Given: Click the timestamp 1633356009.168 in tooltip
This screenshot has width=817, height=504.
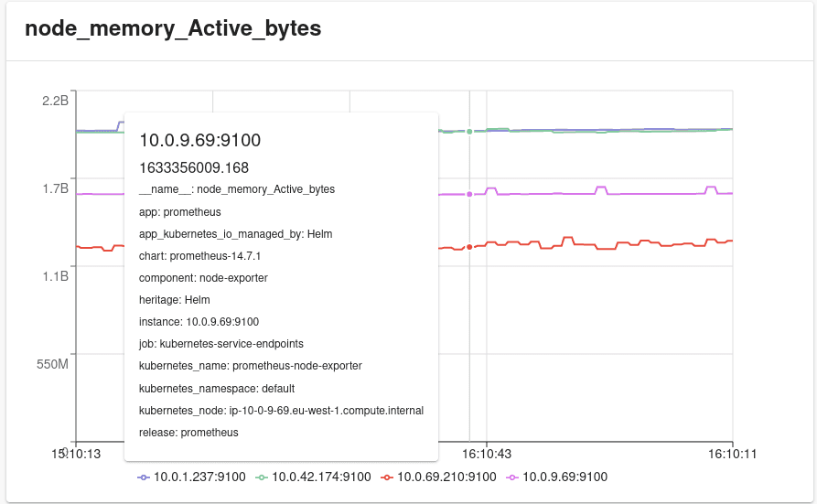Looking at the screenshot, I should click(x=194, y=167).
